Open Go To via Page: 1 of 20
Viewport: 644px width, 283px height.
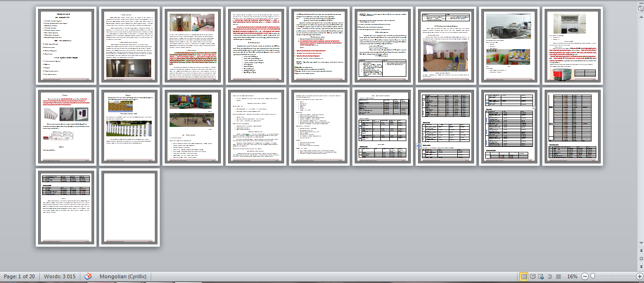tap(21, 276)
